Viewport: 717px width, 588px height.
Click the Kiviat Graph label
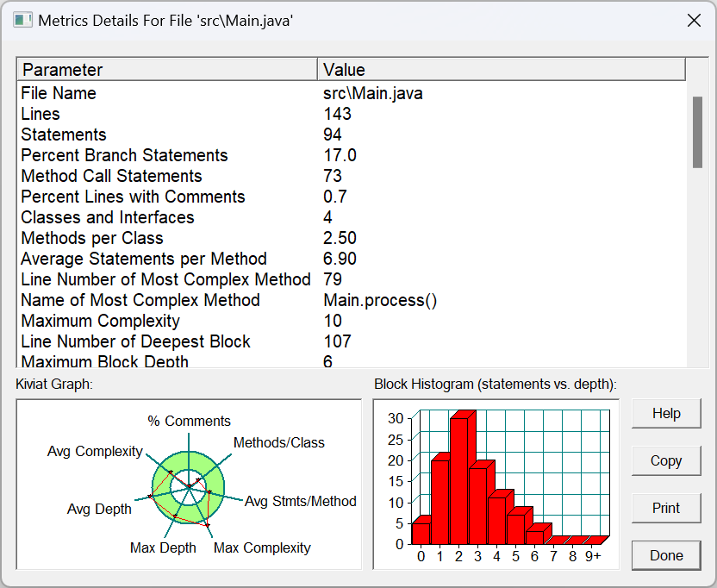click(x=54, y=384)
